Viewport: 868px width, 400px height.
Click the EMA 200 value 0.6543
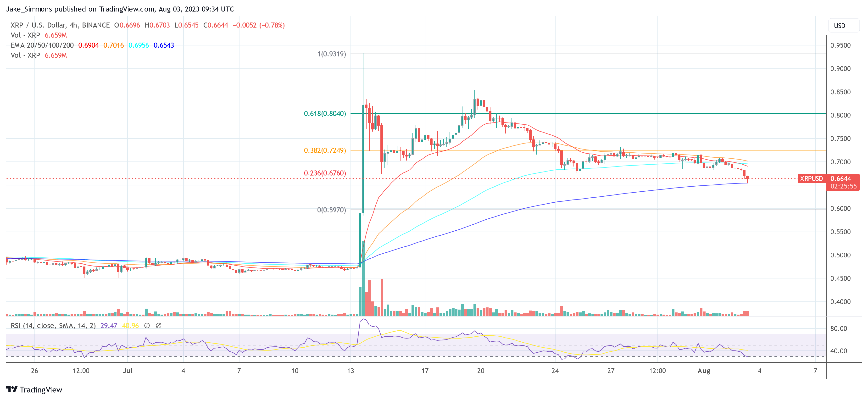164,45
